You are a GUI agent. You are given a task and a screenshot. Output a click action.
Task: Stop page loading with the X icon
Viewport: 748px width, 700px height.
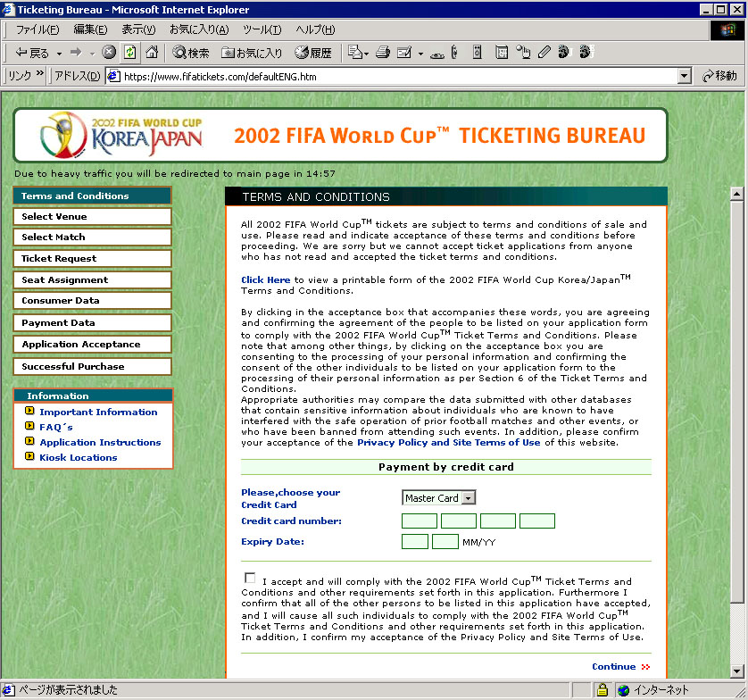pos(109,52)
